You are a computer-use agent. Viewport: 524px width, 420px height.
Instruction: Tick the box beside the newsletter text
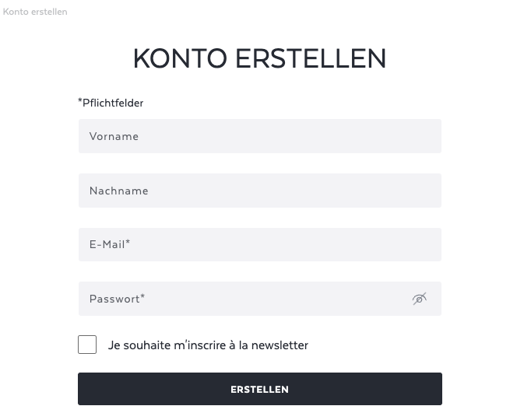point(87,345)
